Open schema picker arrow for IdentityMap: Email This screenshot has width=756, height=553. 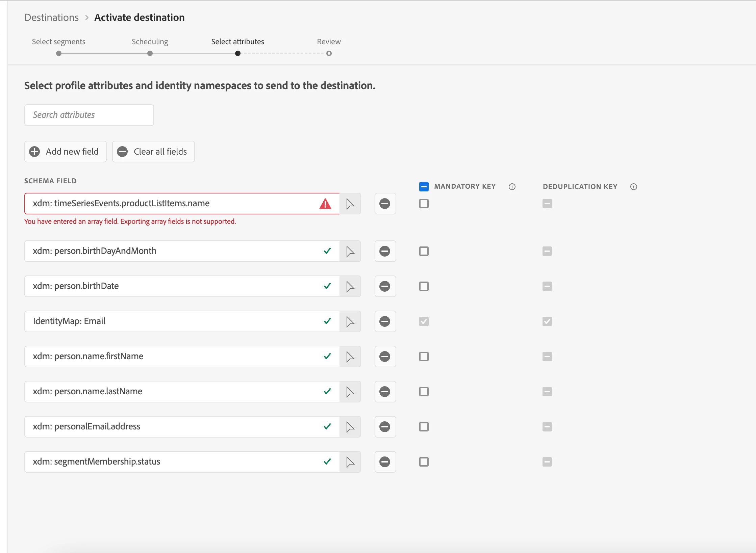(x=350, y=321)
